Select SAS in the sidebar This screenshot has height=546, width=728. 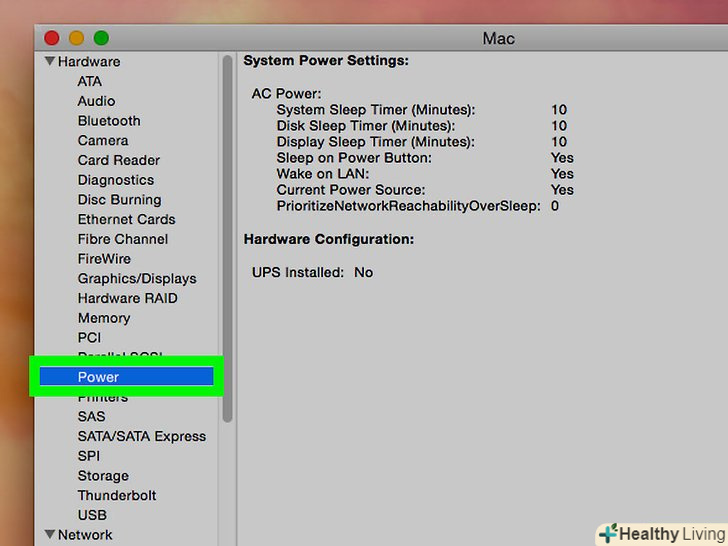point(91,416)
